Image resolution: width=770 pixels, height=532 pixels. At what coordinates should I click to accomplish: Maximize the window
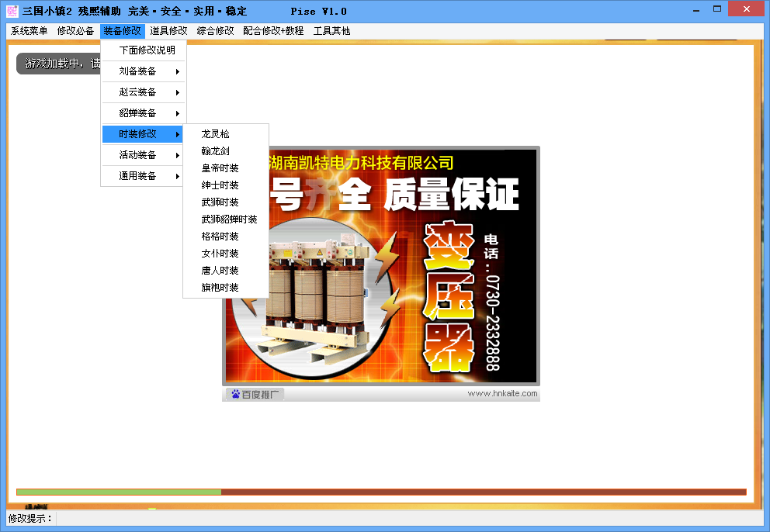pyautogui.click(x=717, y=9)
